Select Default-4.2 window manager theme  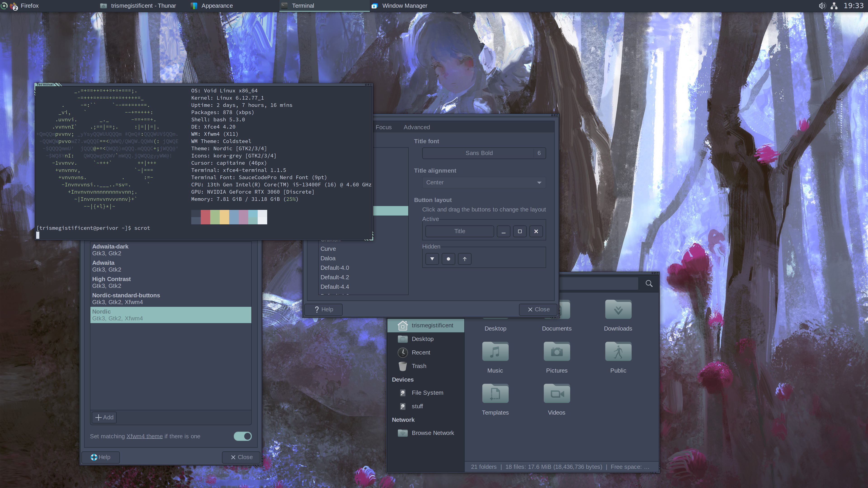335,277
